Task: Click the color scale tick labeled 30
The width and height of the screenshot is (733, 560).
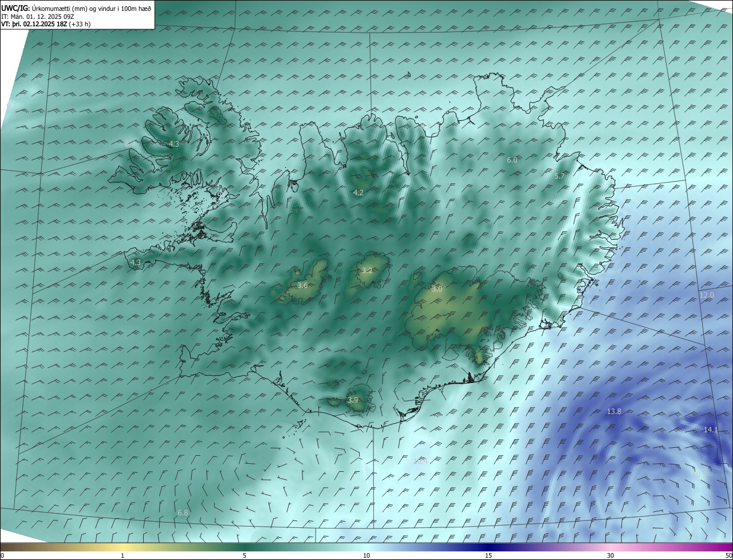Action: (610, 556)
